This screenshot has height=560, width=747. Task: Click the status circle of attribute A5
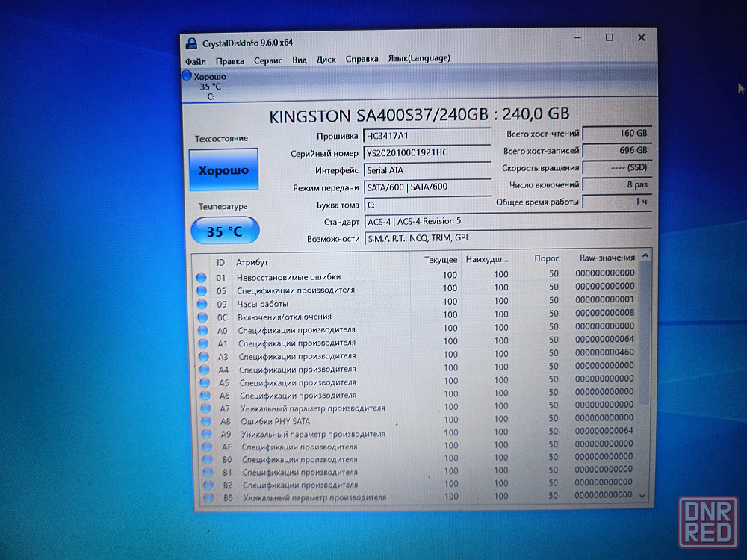coord(205,382)
